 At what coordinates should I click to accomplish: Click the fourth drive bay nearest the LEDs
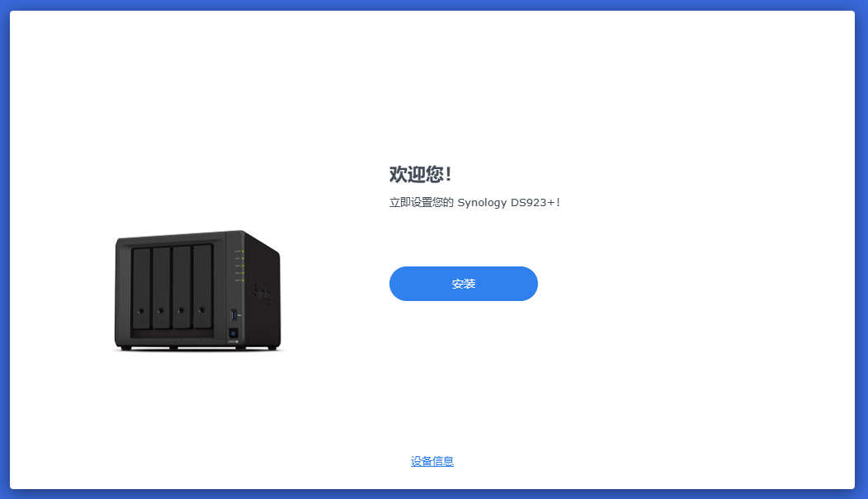point(203,286)
